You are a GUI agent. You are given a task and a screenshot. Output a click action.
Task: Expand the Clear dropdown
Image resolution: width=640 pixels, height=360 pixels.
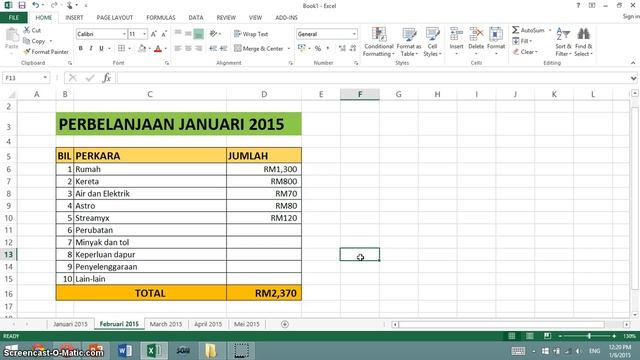pyautogui.click(x=536, y=52)
